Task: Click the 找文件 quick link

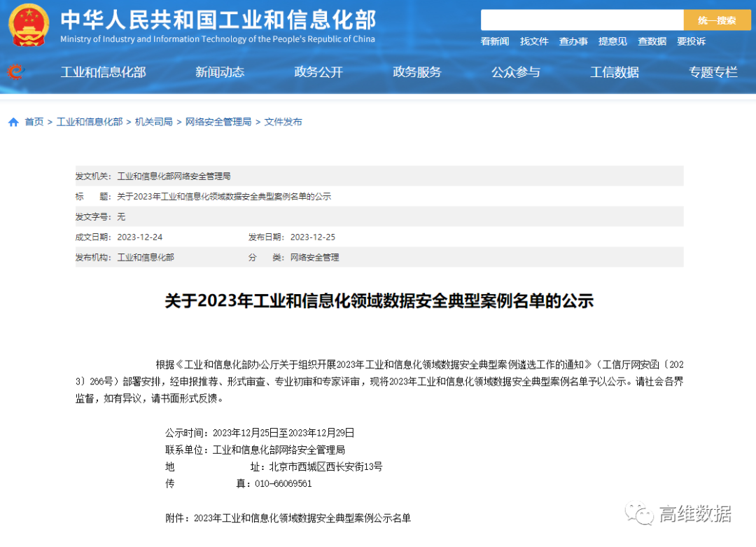Action: click(534, 41)
